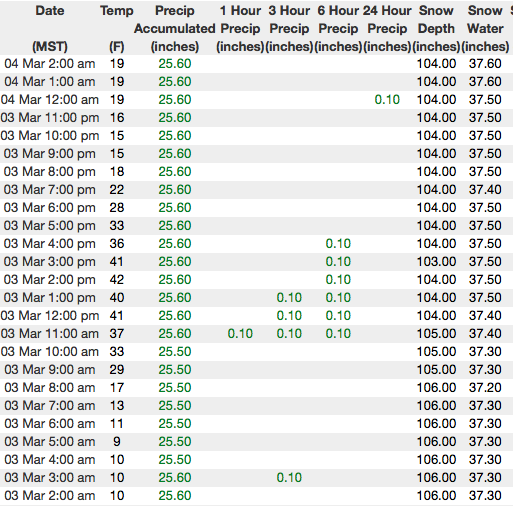The height and width of the screenshot is (506, 513).
Task: Select temperature 42 at 03 Mar 2:00 pm
Action: 117,280
